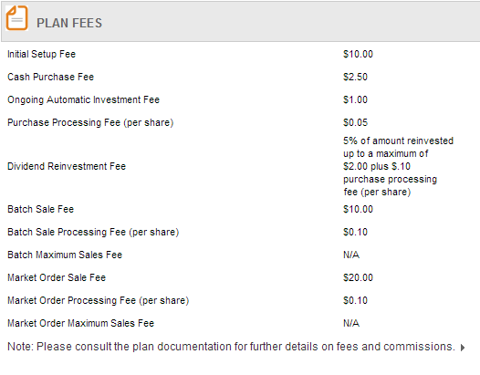Select the $0.05 purchase processing value
Image resolution: width=480 pixels, height=375 pixels.
[x=355, y=122]
